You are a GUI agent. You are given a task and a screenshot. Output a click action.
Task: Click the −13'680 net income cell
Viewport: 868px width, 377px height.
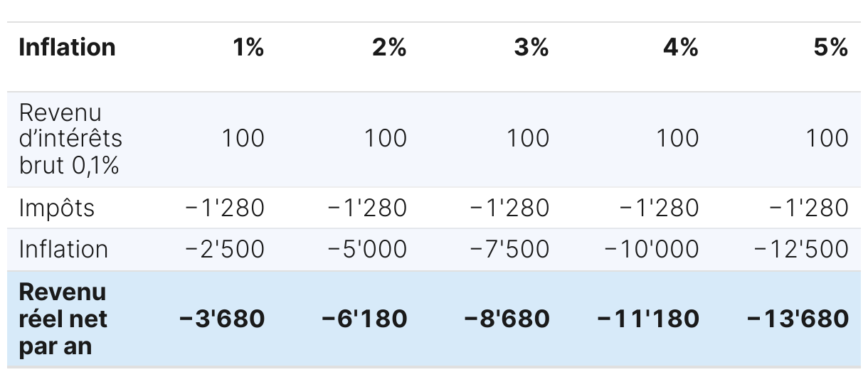(x=798, y=319)
